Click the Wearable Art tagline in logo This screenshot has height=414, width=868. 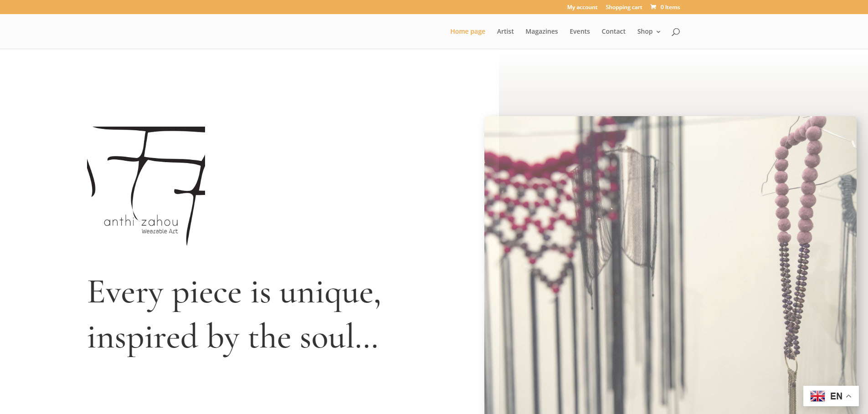pos(159,231)
